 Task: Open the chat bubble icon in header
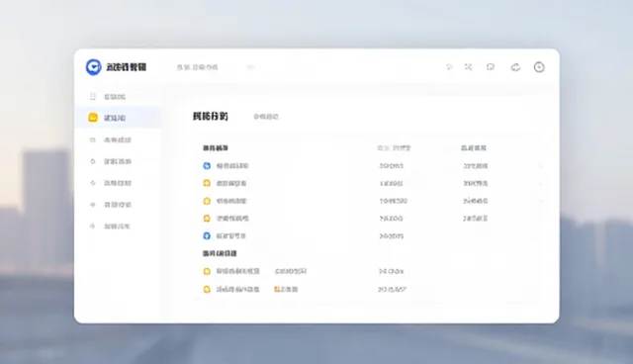pos(491,66)
